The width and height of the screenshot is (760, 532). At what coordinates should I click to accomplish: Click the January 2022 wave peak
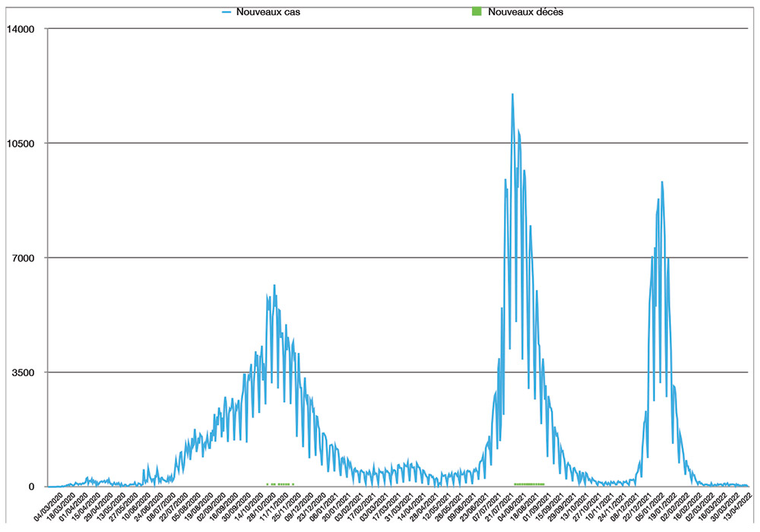click(x=663, y=182)
